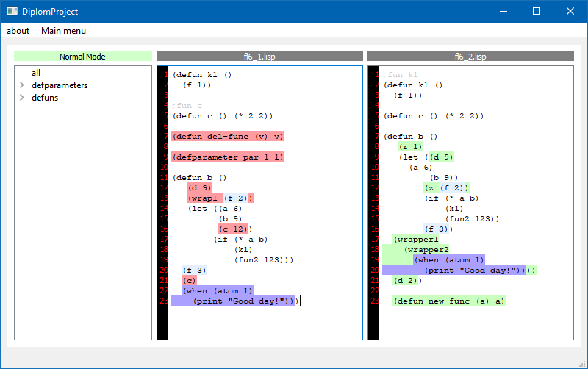
Task: Open the about menu
Action: (18, 31)
